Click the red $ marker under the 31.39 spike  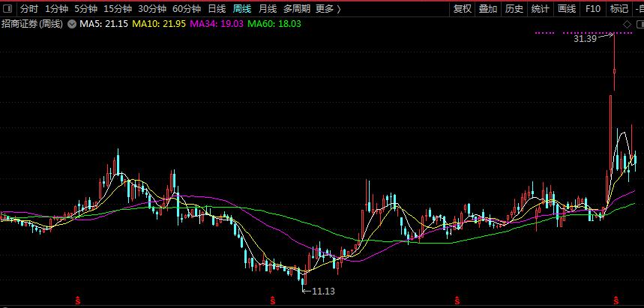(616, 301)
